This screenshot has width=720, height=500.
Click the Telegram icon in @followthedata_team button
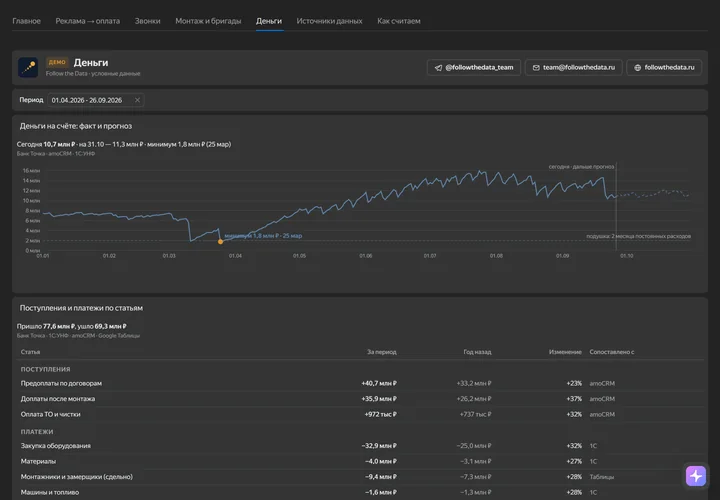439,67
